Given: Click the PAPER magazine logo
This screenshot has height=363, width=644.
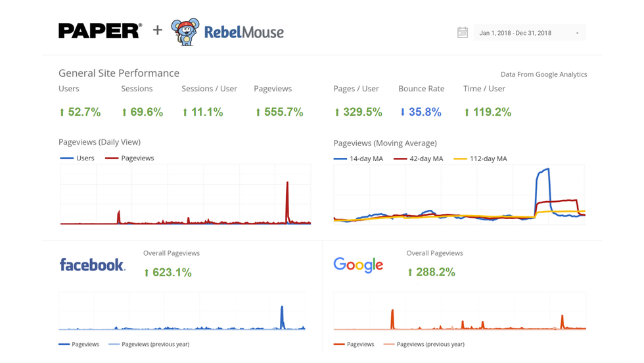Looking at the screenshot, I should [x=100, y=31].
